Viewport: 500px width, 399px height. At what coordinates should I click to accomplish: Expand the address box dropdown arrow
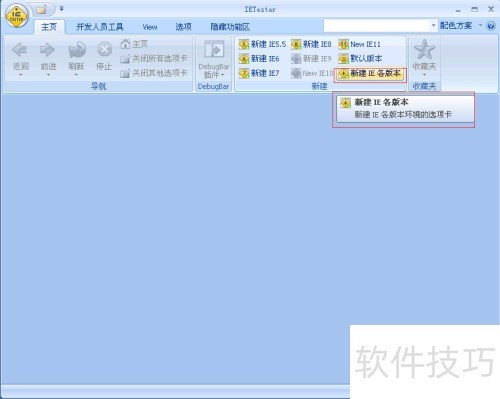[x=433, y=25]
